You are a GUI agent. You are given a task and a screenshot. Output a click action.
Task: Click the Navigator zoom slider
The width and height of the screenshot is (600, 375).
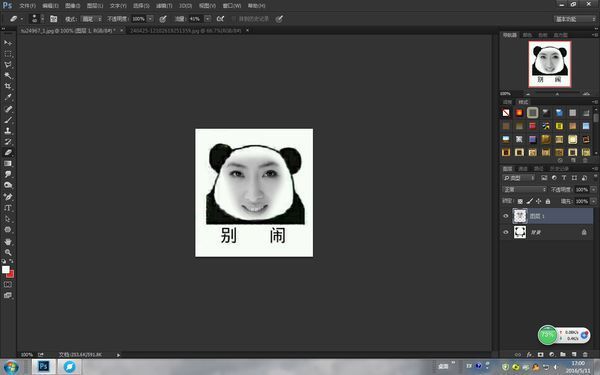(557, 94)
